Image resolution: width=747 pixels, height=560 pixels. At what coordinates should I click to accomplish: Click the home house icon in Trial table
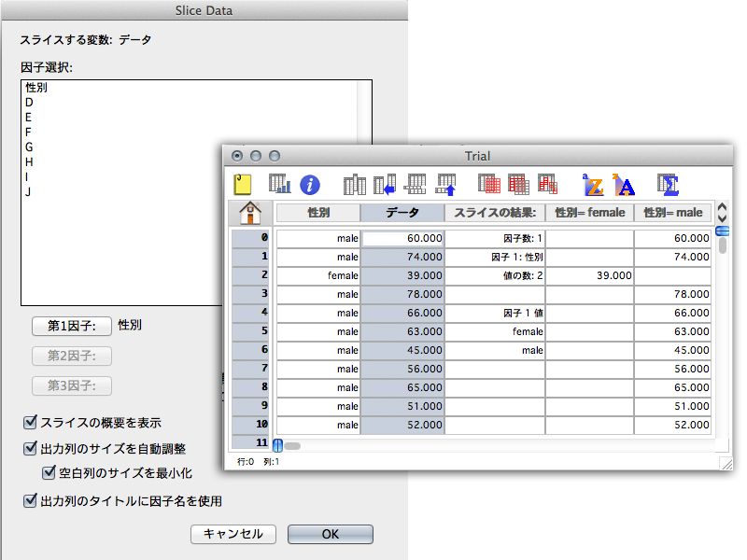[x=250, y=213]
